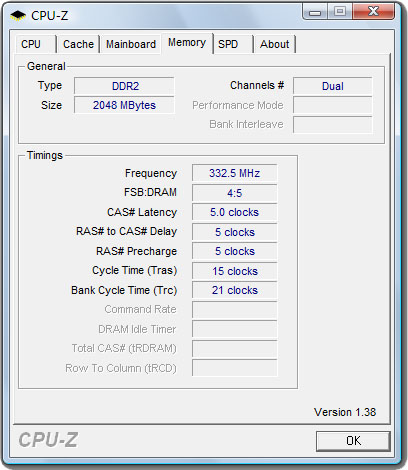The image size is (408, 470).
Task: Select the FSB:DRAM value 4:5
Action: tap(235, 193)
